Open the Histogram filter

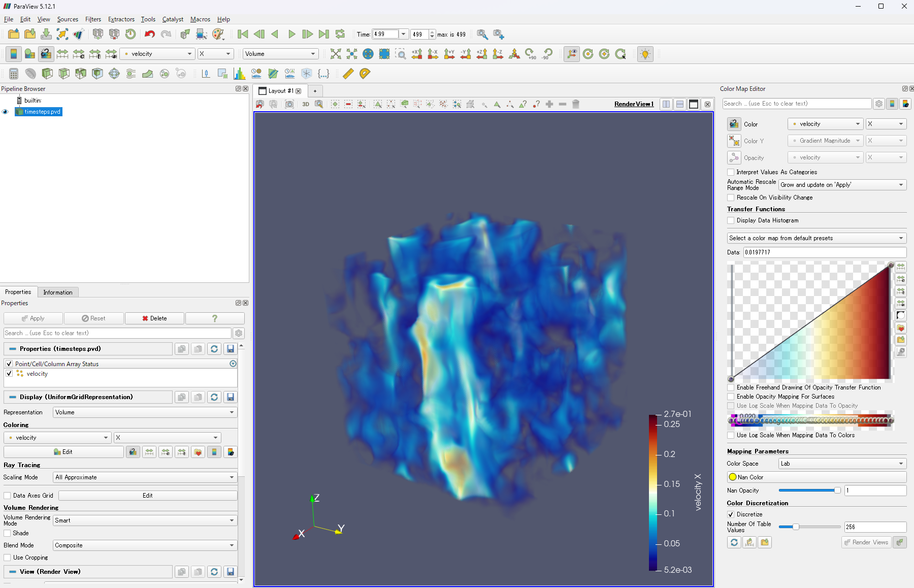[240, 74]
